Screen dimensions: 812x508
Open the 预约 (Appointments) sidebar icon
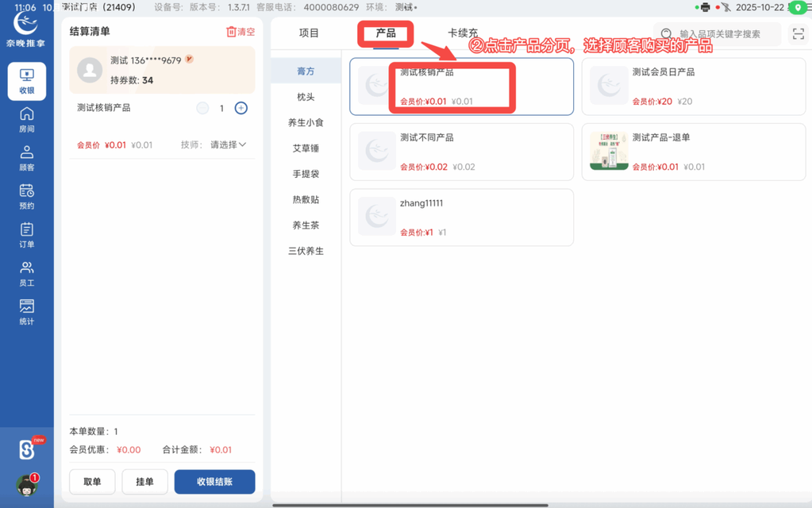click(x=26, y=197)
